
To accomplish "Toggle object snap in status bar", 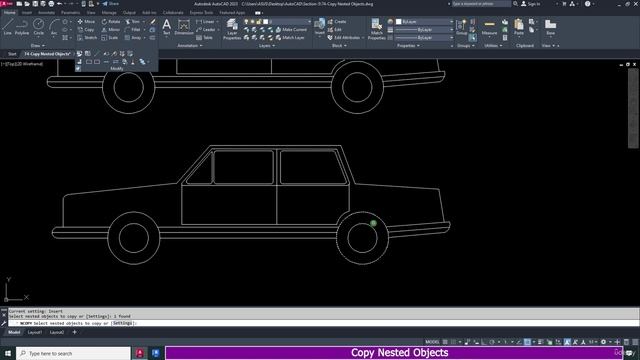I will (x=528, y=342).
